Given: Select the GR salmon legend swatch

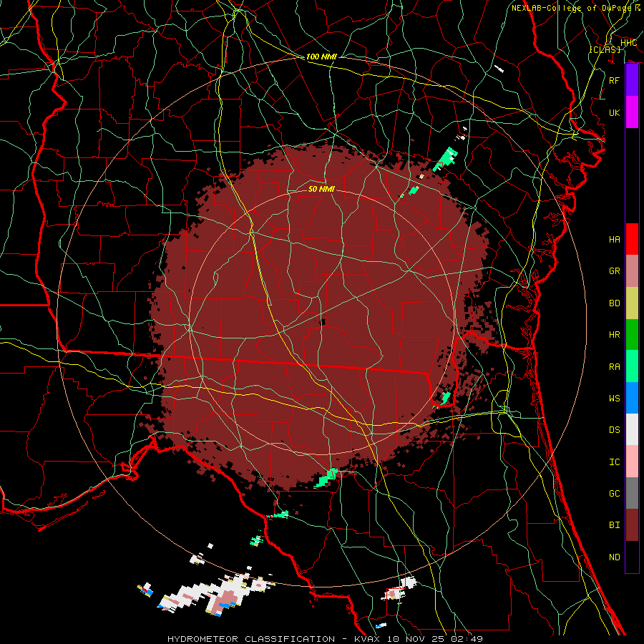Looking at the screenshot, I should (632, 270).
